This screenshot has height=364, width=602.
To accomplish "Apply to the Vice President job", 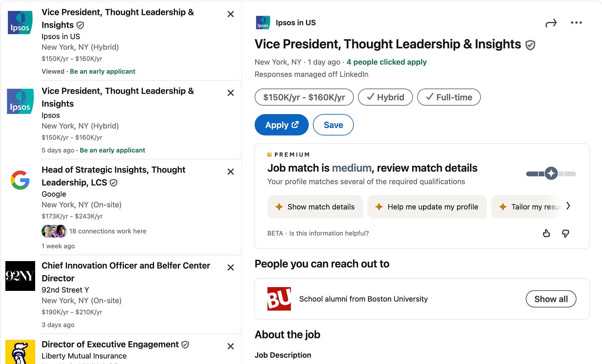I will 281,125.
